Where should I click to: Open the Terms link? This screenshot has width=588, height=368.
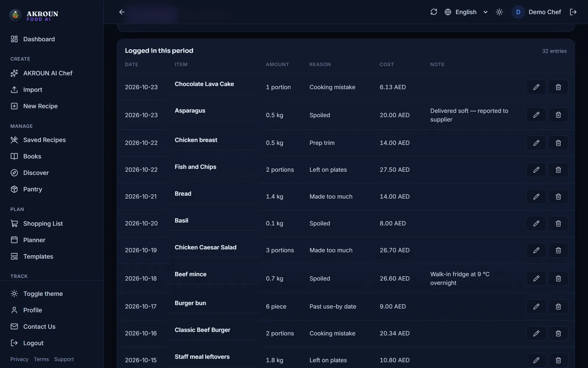coord(41,359)
